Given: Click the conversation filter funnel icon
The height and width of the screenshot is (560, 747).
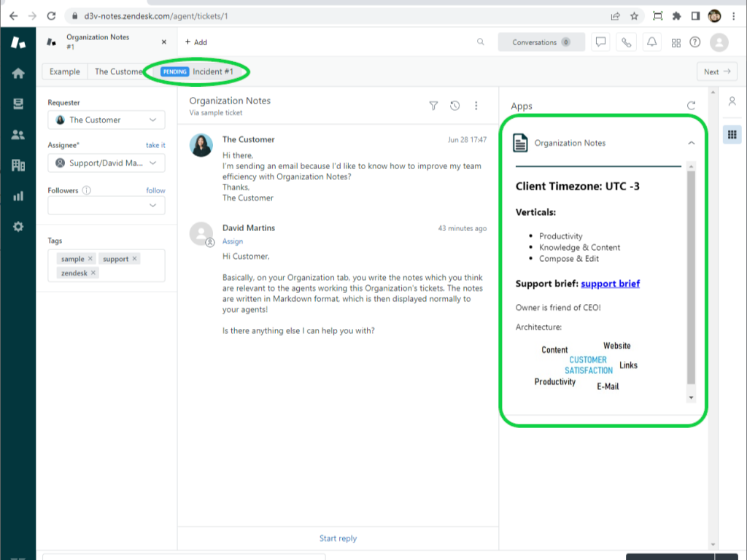Looking at the screenshot, I should [433, 106].
